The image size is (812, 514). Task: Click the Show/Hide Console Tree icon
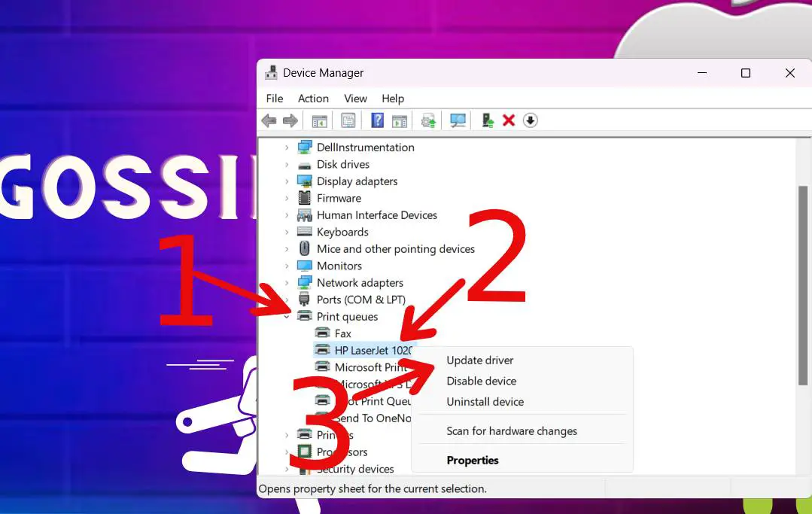(x=318, y=120)
